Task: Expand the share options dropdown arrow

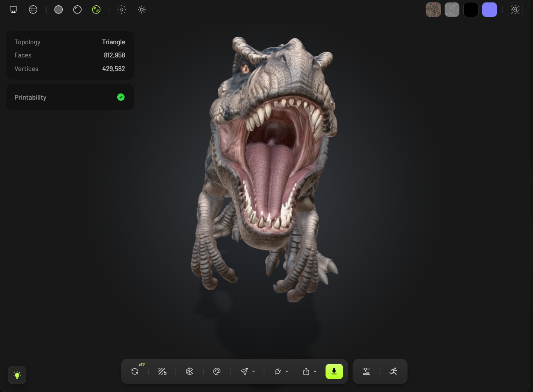Action: [x=315, y=371]
